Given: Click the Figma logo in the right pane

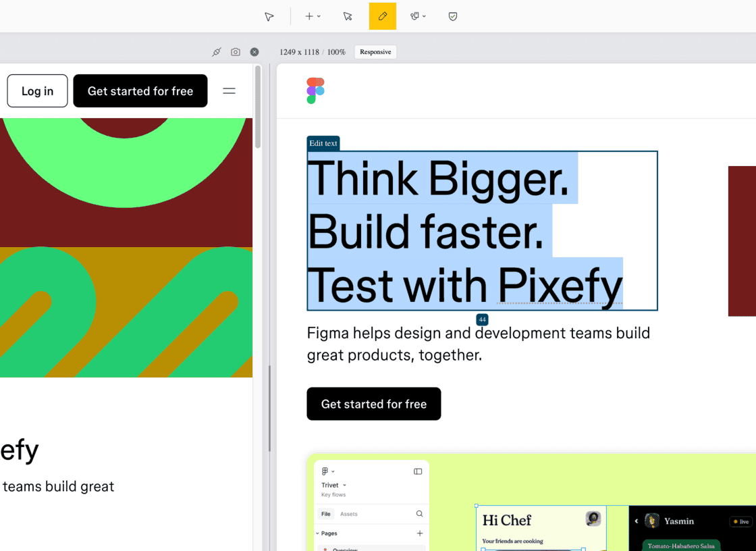Looking at the screenshot, I should [316, 90].
